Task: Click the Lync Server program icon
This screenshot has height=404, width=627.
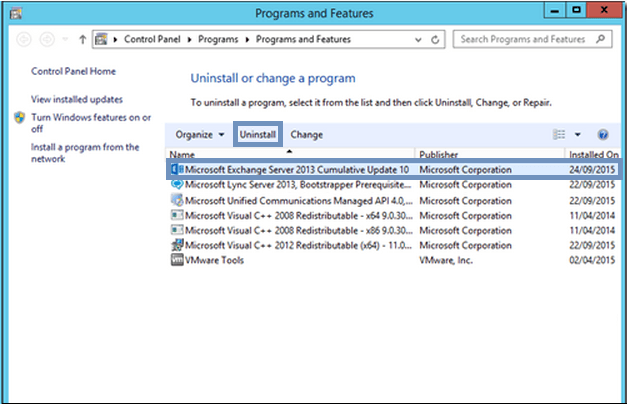Action: pyautogui.click(x=177, y=185)
